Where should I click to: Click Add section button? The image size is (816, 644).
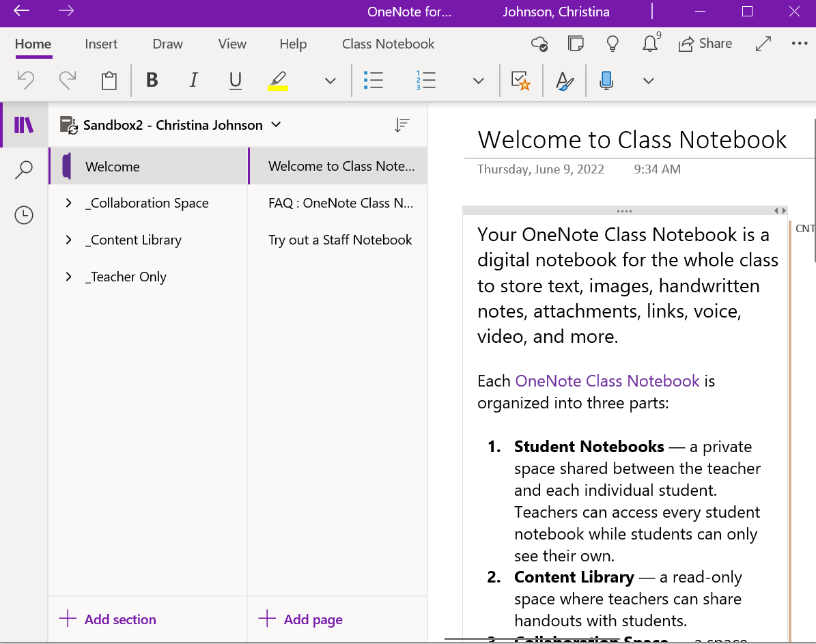coord(108,619)
